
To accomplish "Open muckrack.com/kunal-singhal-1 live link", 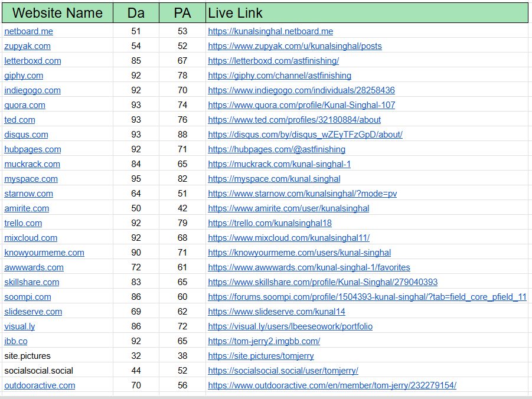I will click(279, 164).
